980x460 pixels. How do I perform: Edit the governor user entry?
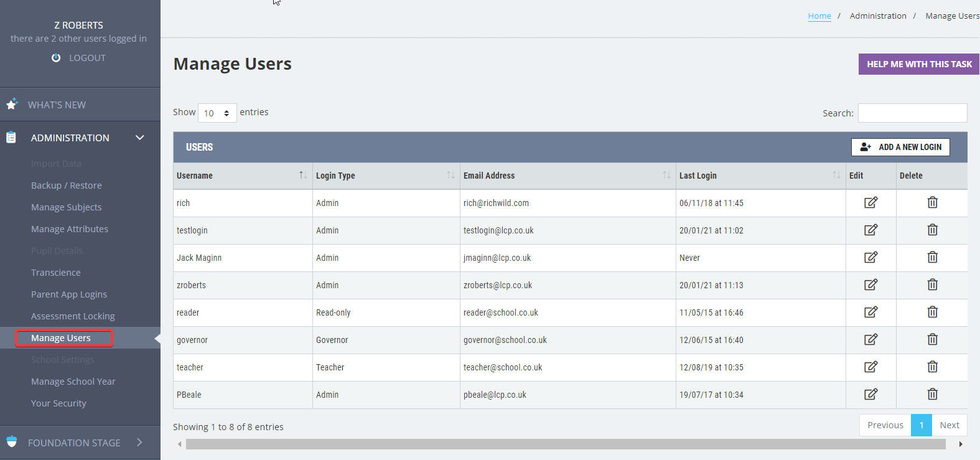pos(870,339)
